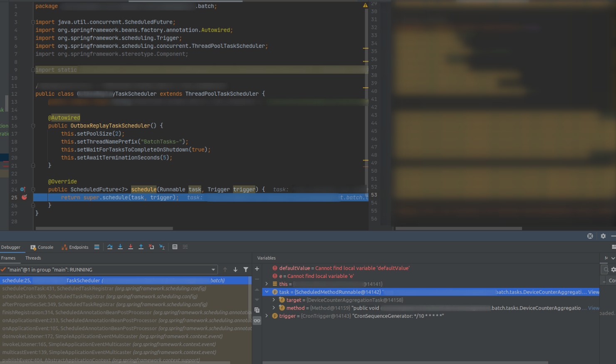
Task: Select the scheduleCronTask:431 stack frame
Action: (125, 288)
